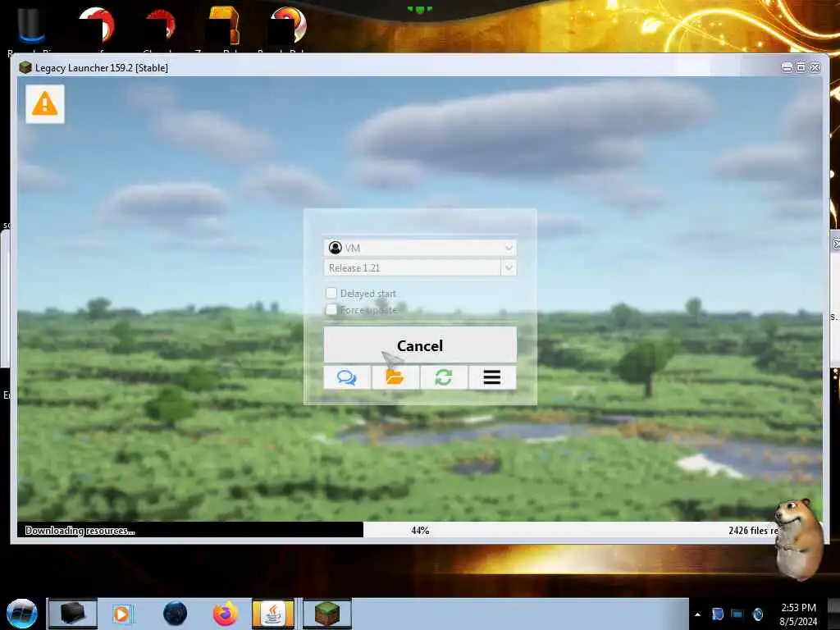The height and width of the screenshot is (630, 840).
Task: Click the green refresh arrows button
Action: click(x=444, y=377)
